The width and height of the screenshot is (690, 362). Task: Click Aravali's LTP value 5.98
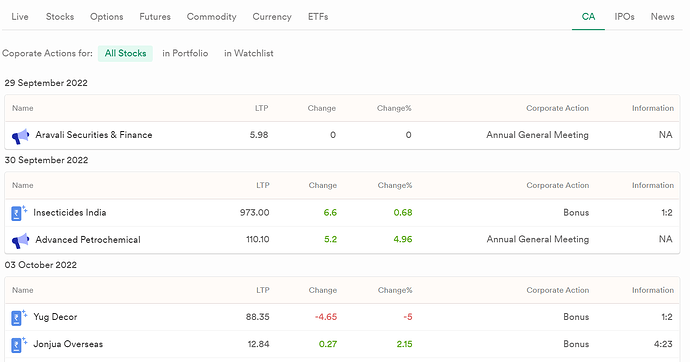tap(259, 135)
